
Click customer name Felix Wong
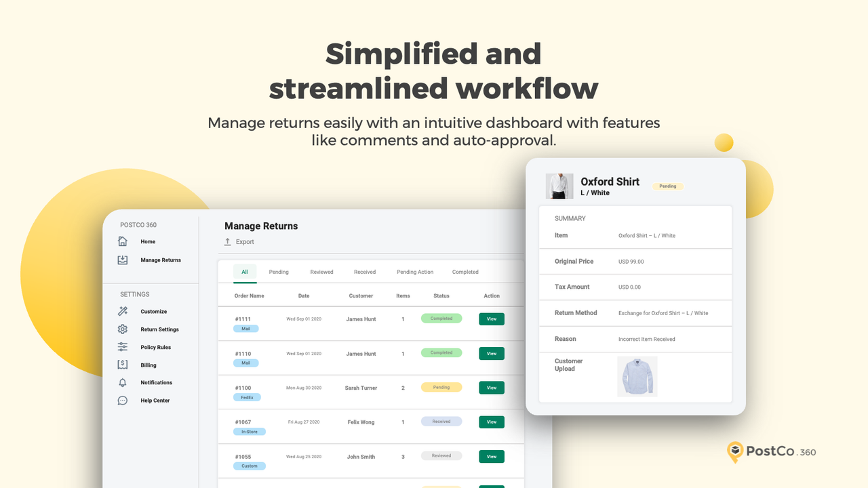coord(361,422)
